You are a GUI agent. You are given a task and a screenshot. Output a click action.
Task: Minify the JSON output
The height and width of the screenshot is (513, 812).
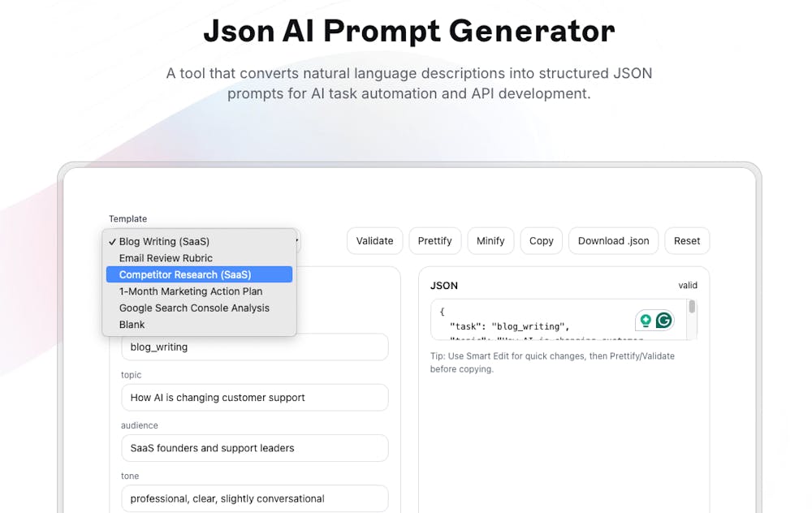click(490, 240)
